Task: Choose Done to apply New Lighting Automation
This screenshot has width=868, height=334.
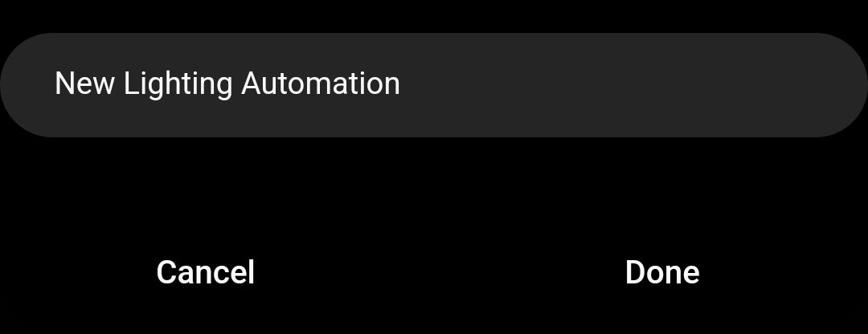Action: tap(662, 273)
